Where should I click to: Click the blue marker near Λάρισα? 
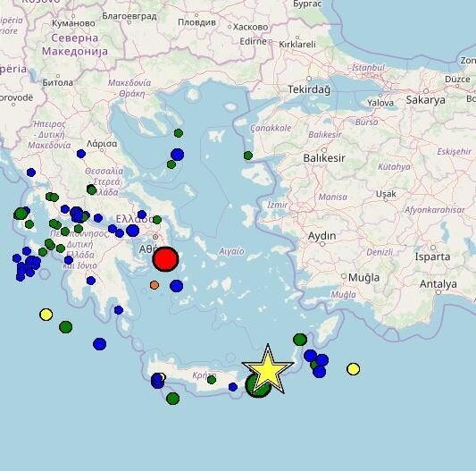click(81, 154)
